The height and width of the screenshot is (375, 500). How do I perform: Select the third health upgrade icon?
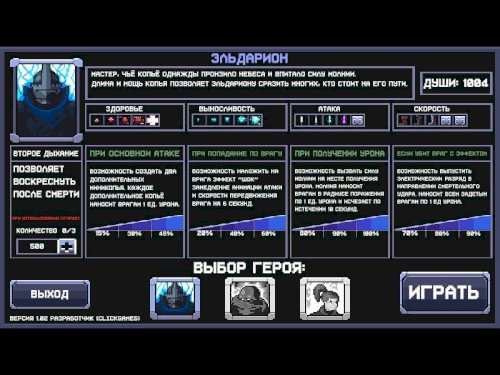(125, 120)
